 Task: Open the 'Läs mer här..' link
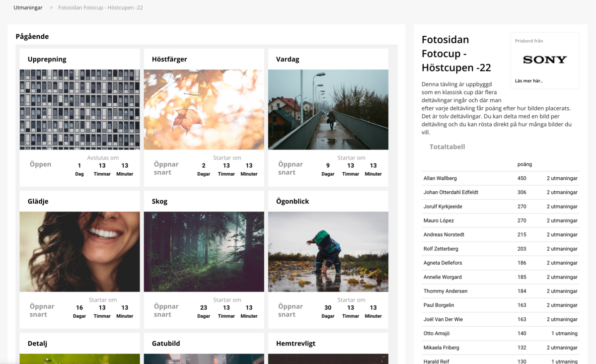click(x=528, y=81)
